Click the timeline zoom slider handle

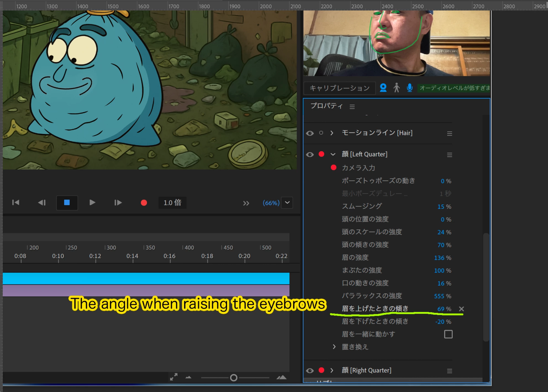coord(234,378)
